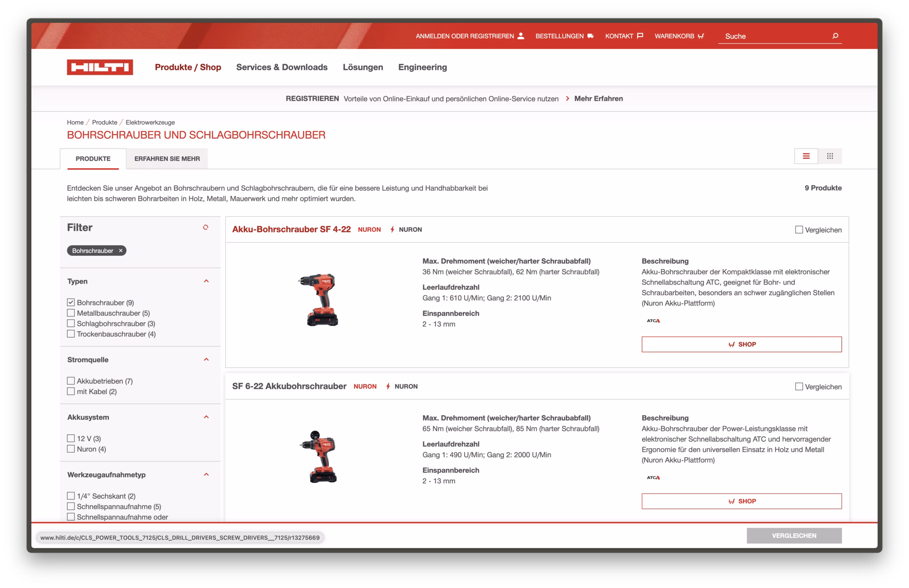This screenshot has height=588, width=909.
Task: Click the red NURON label beside SF 4-22
Action: (x=369, y=229)
